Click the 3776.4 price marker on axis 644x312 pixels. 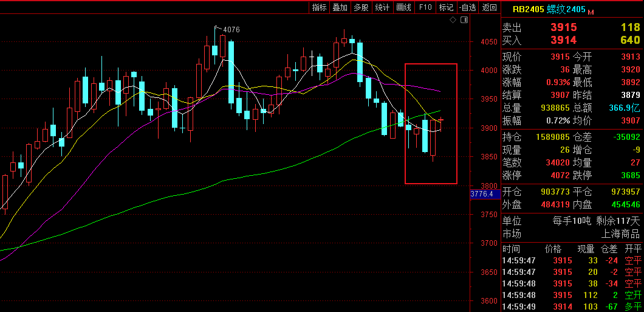(485, 194)
